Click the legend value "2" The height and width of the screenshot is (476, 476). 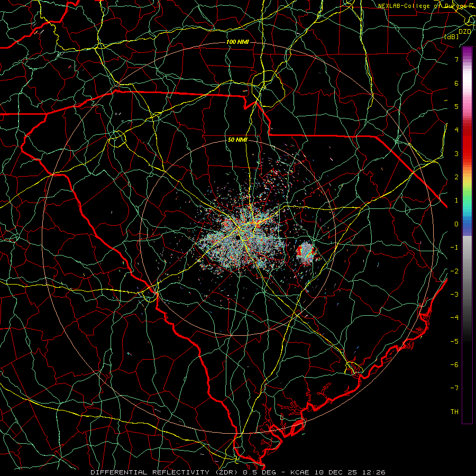(x=456, y=177)
